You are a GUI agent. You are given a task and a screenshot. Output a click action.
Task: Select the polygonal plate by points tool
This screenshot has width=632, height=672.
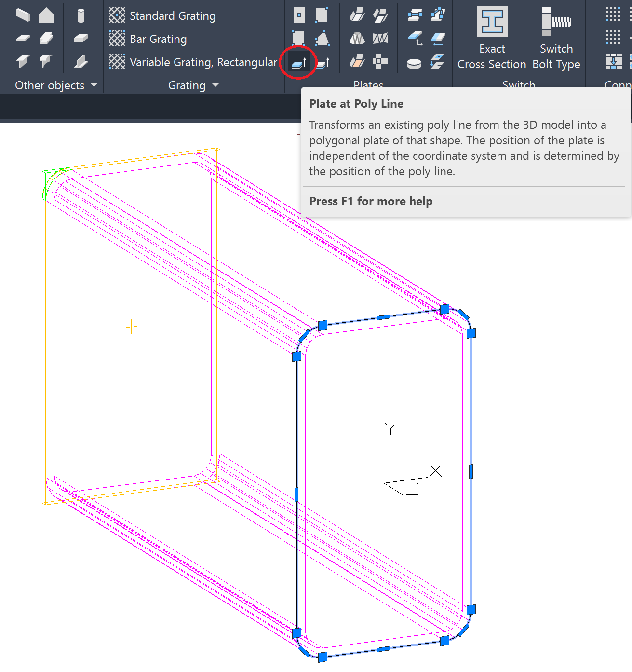[322, 38]
